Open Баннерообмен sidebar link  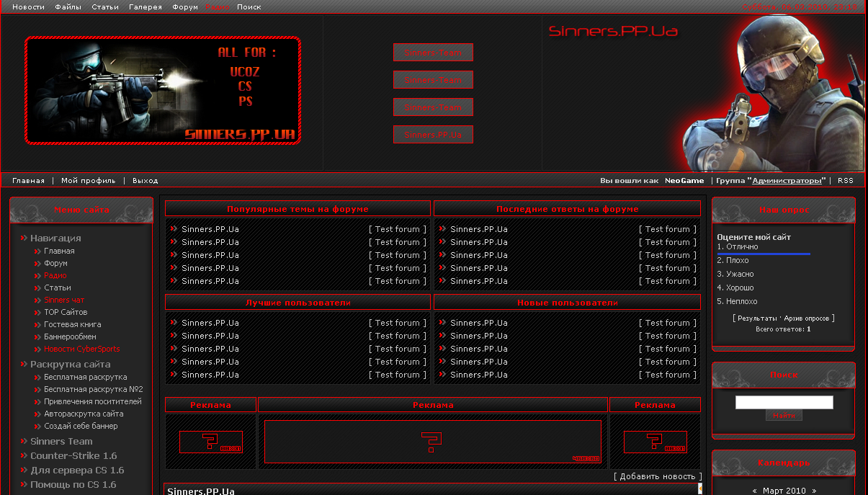click(70, 336)
